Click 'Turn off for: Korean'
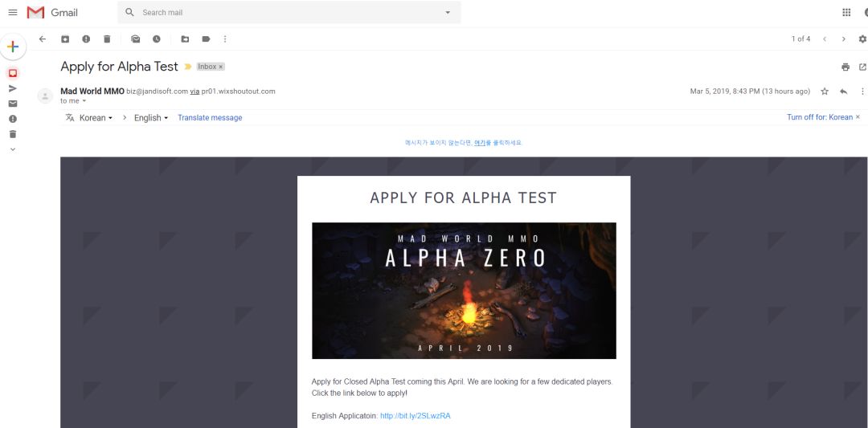 tap(820, 117)
